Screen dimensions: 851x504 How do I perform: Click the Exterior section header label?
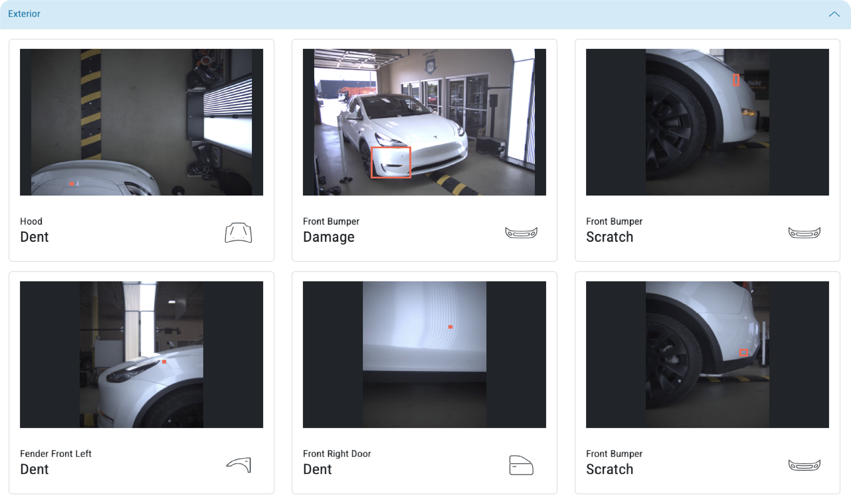[x=24, y=14]
